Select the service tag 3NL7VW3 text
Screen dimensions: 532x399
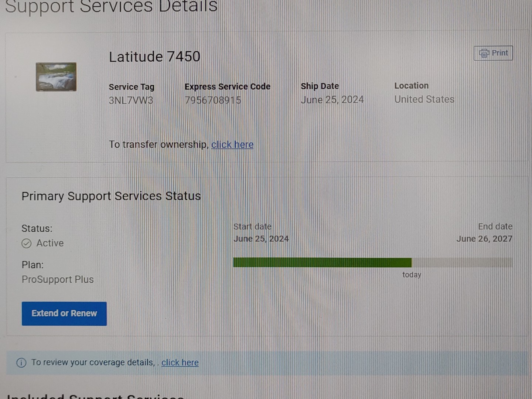(x=131, y=100)
